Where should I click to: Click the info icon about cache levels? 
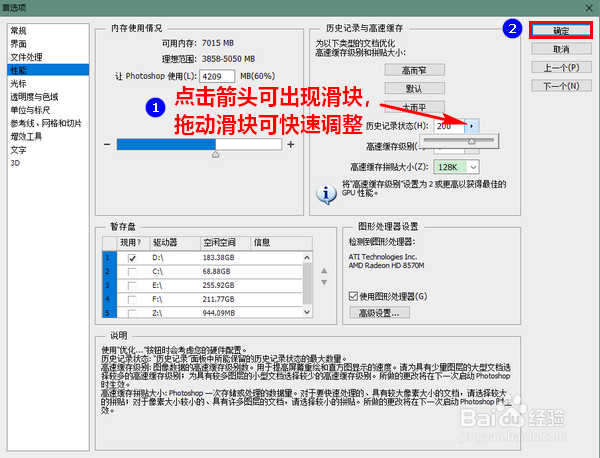click(x=326, y=194)
